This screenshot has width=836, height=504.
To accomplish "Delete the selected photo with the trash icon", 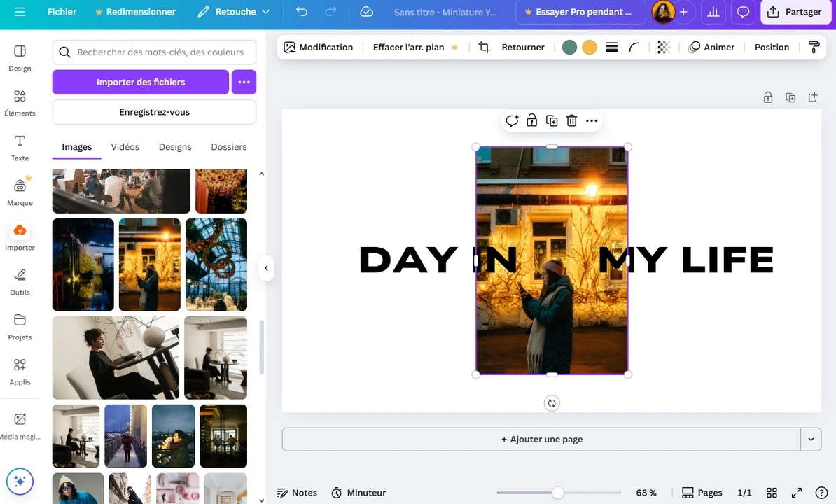I will click(571, 120).
